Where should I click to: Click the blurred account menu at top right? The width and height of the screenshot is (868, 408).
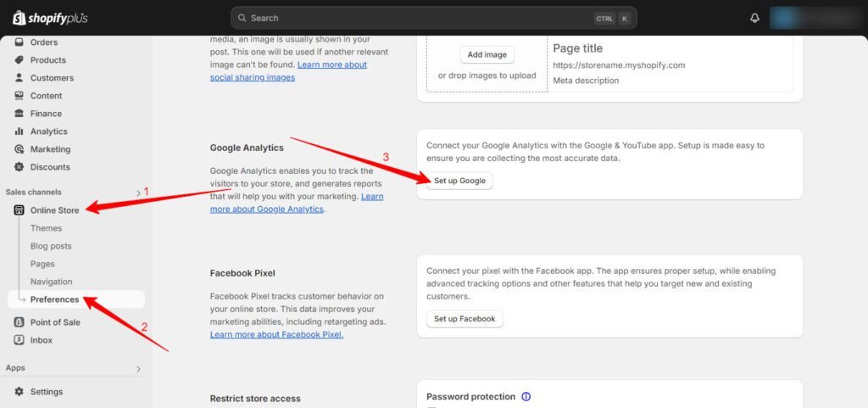click(814, 19)
